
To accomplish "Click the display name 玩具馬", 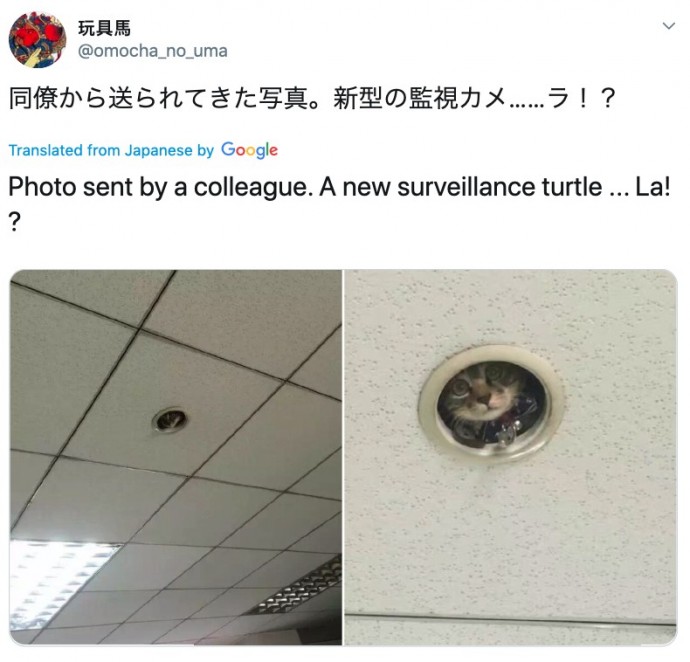I will [x=104, y=29].
